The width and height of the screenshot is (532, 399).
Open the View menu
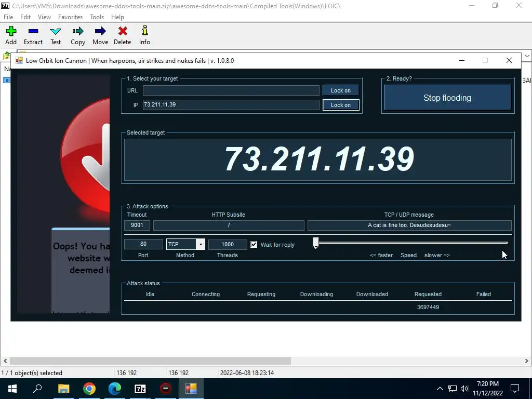pos(44,17)
